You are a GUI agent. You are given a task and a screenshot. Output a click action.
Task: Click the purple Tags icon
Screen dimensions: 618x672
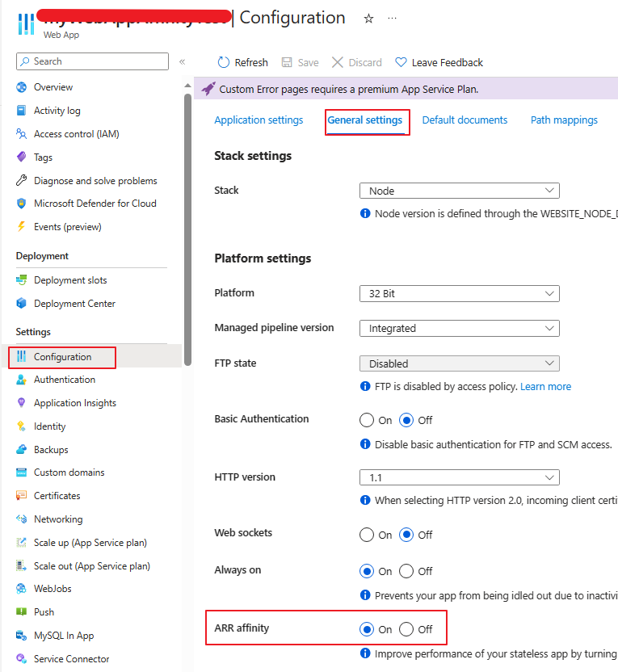coord(22,157)
